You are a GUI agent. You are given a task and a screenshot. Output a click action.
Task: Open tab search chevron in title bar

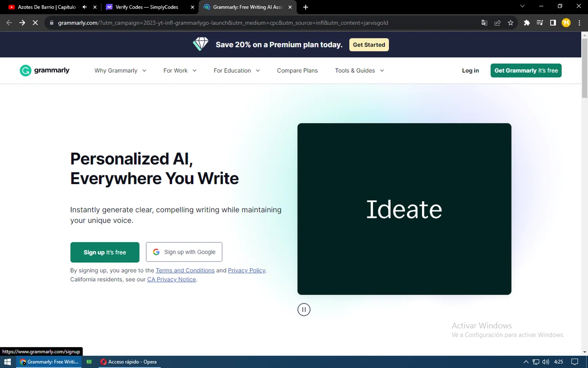522,6
